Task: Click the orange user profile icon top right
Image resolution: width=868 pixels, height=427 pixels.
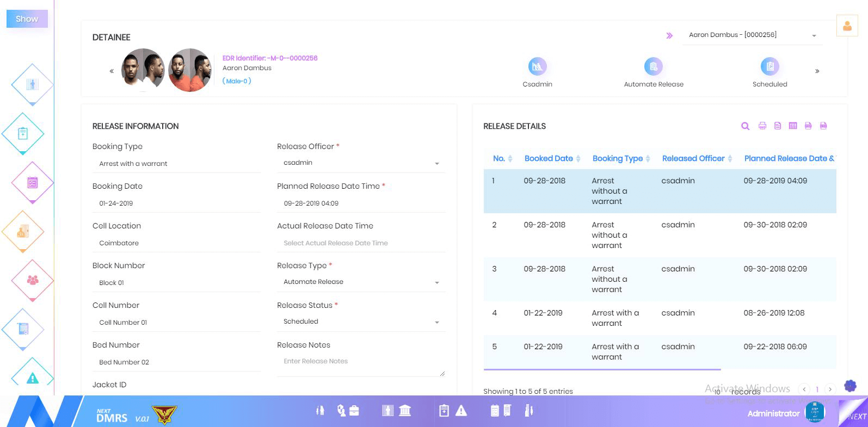Action: 847,26
